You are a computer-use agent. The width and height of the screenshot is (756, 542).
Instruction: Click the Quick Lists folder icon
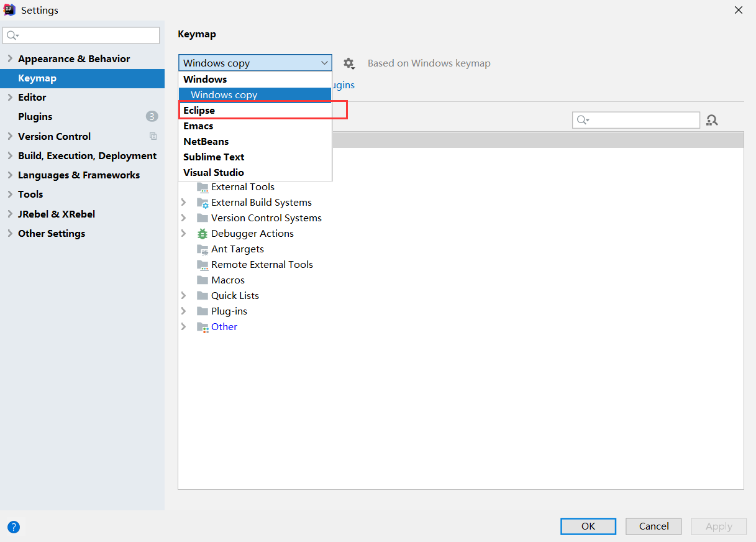coord(203,296)
